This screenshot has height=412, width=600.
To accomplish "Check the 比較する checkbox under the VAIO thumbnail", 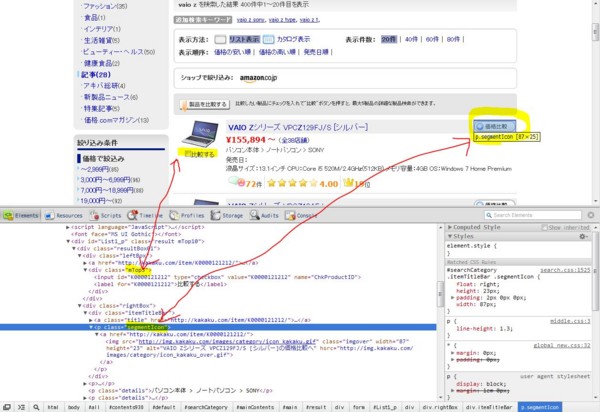I will pyautogui.click(x=188, y=154).
